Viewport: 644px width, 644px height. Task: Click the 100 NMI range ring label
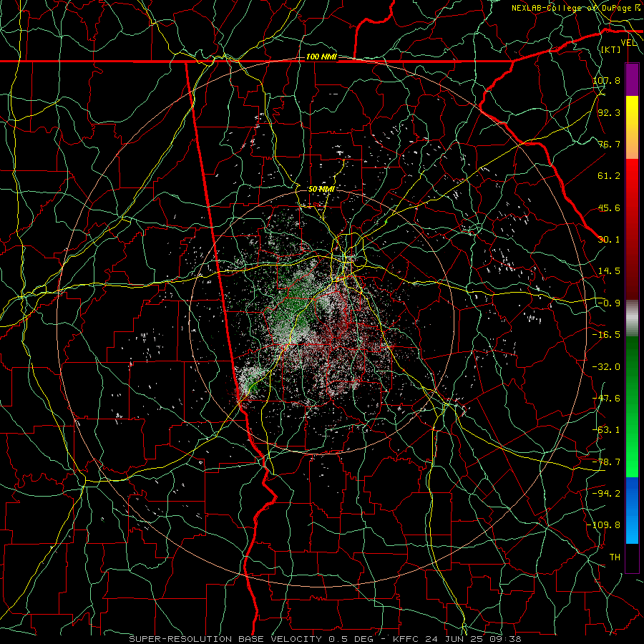click(321, 57)
